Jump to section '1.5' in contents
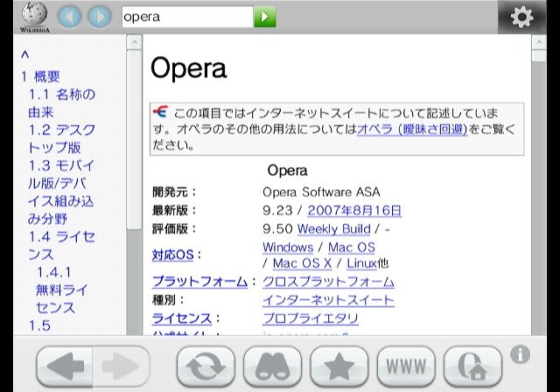 [x=39, y=325]
